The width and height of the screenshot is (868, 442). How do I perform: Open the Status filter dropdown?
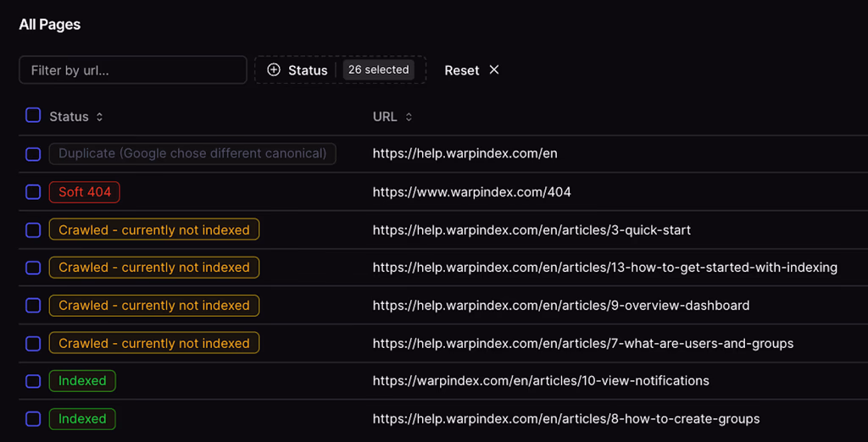(340, 69)
